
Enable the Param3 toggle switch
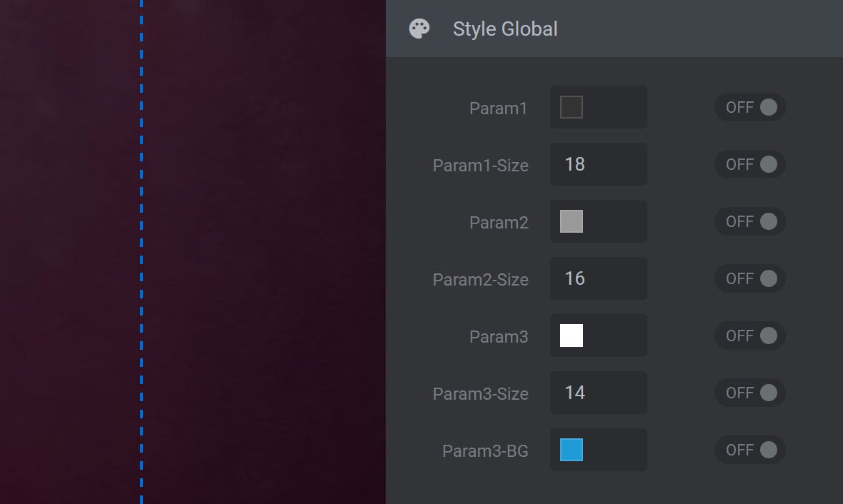(750, 336)
